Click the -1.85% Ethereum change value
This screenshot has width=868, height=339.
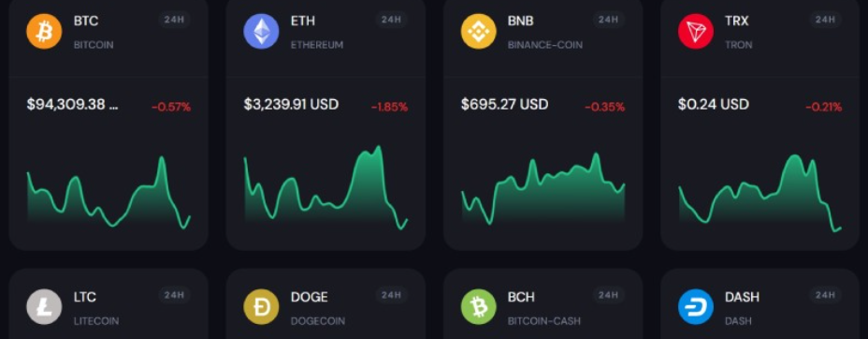[389, 107]
